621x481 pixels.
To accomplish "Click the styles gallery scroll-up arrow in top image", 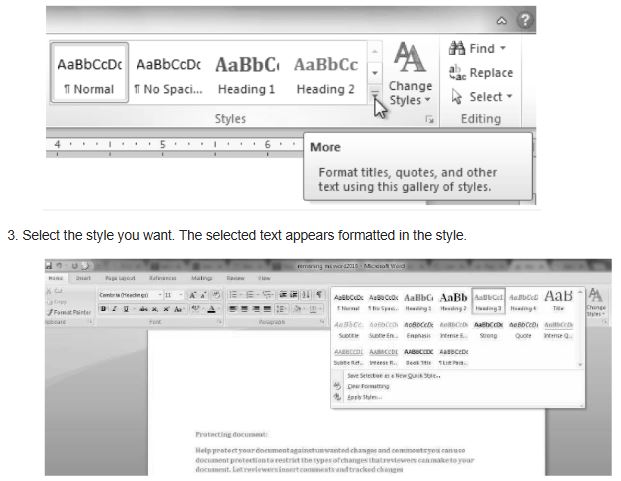I will pos(375,51).
